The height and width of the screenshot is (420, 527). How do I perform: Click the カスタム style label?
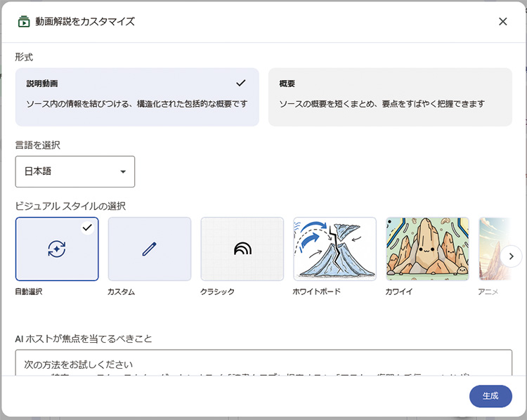point(121,291)
